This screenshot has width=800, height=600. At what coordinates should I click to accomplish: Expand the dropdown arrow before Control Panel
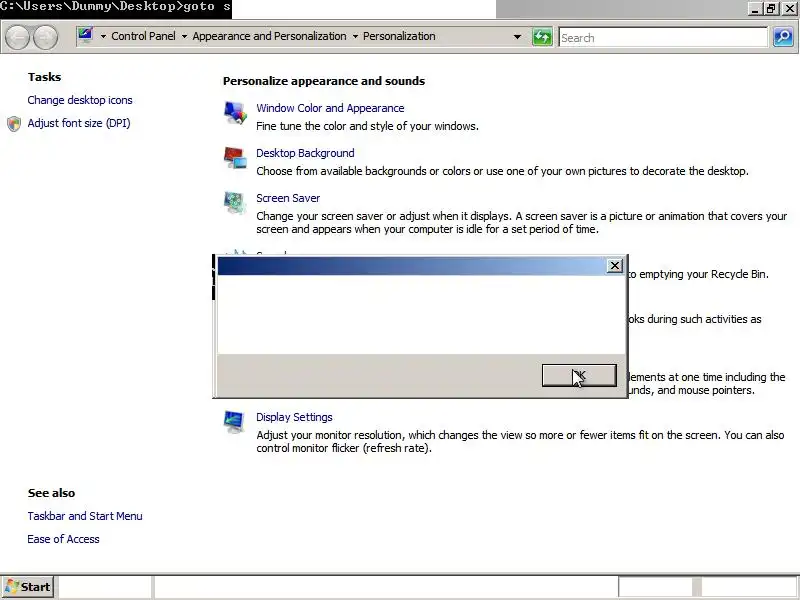(x=103, y=36)
